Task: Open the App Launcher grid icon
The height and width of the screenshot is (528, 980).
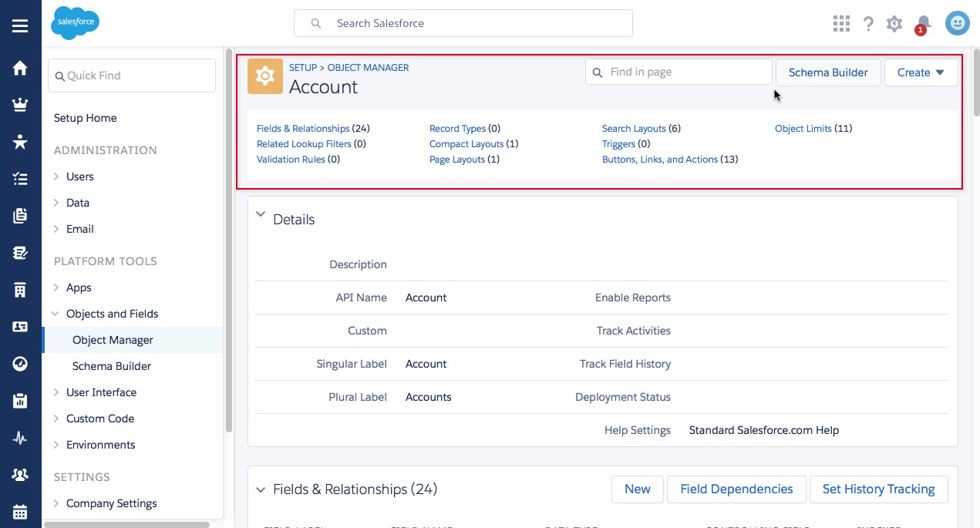Action: pos(841,24)
